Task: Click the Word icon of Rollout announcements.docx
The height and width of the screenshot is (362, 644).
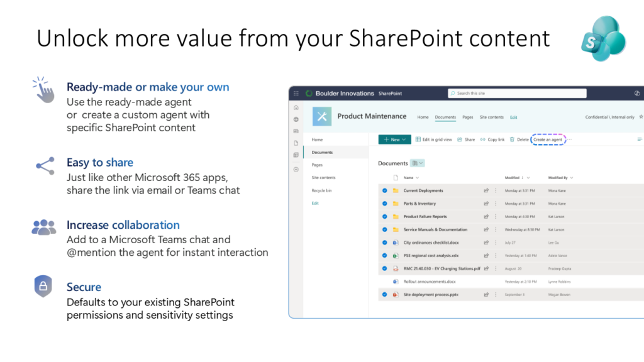Action: [396, 282]
